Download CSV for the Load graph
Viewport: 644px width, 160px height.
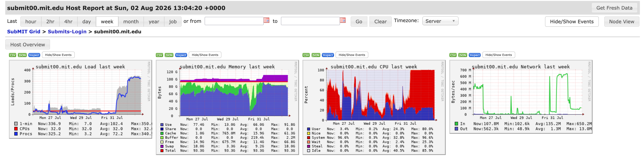(x=13, y=55)
